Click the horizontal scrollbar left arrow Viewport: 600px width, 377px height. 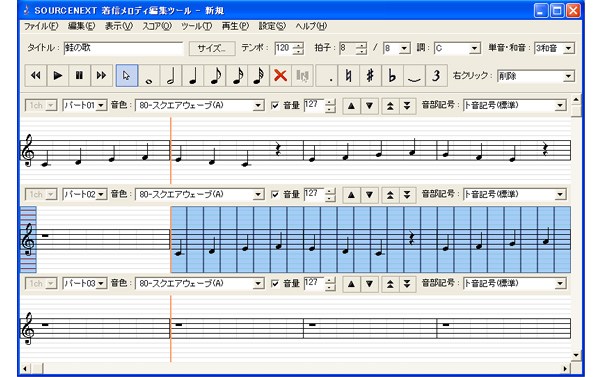(25, 369)
